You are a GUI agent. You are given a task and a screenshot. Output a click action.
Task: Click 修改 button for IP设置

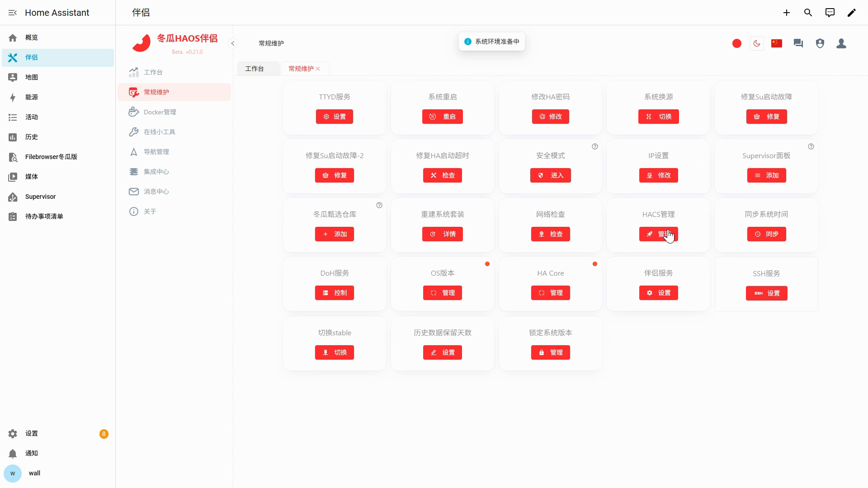click(x=659, y=175)
